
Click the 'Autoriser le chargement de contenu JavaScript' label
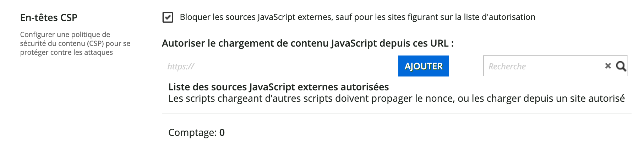pyautogui.click(x=307, y=43)
